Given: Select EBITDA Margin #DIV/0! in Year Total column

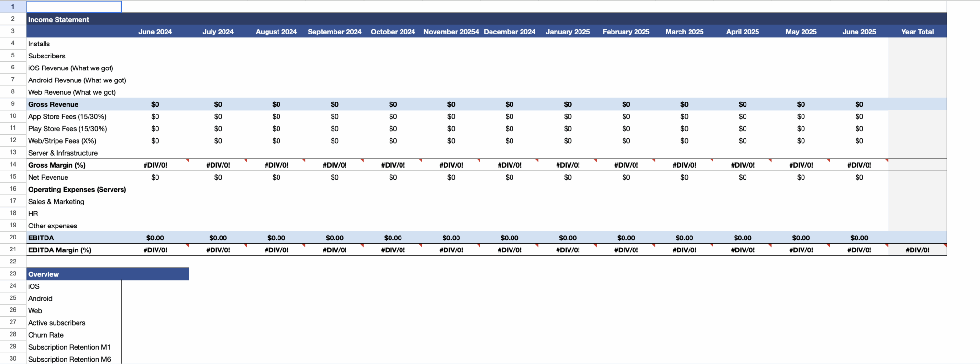Looking at the screenshot, I should [917, 250].
